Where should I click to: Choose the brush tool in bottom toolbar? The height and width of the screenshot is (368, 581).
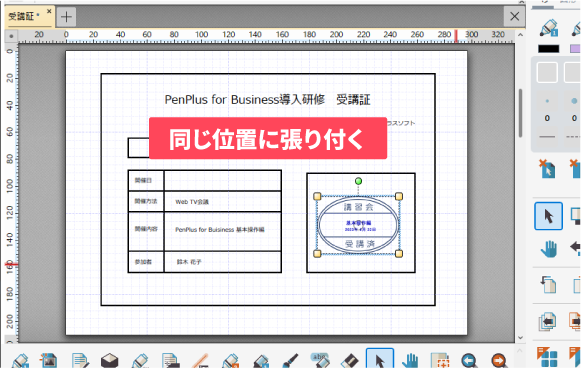tap(290, 360)
